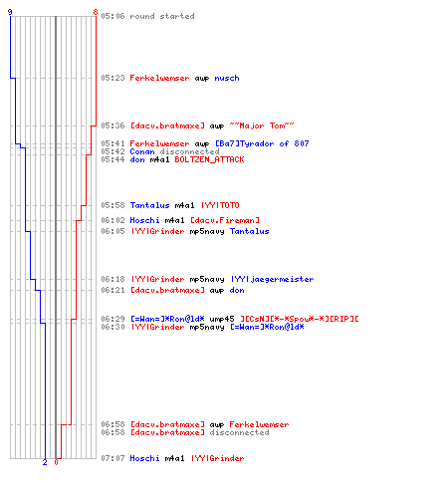Open [dacv.Fireman] player name

pyautogui.click(x=225, y=220)
